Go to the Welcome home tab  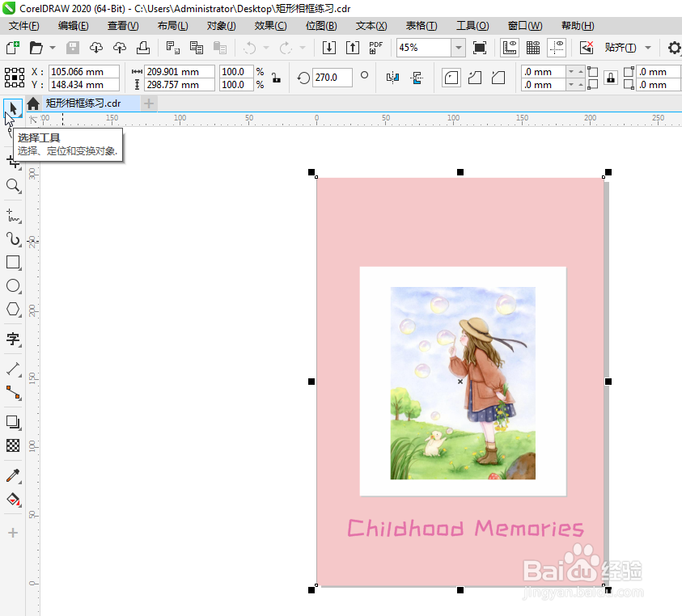click(33, 103)
